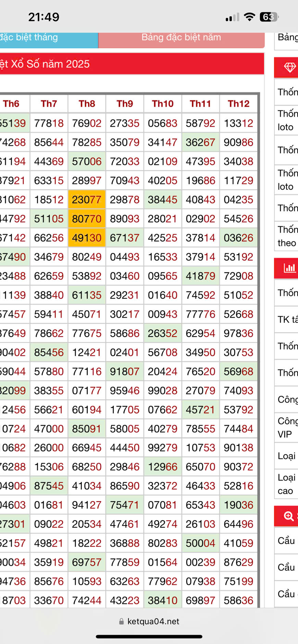
Task: Tap the green highlighted cell 50004
Action: [x=200, y=543]
